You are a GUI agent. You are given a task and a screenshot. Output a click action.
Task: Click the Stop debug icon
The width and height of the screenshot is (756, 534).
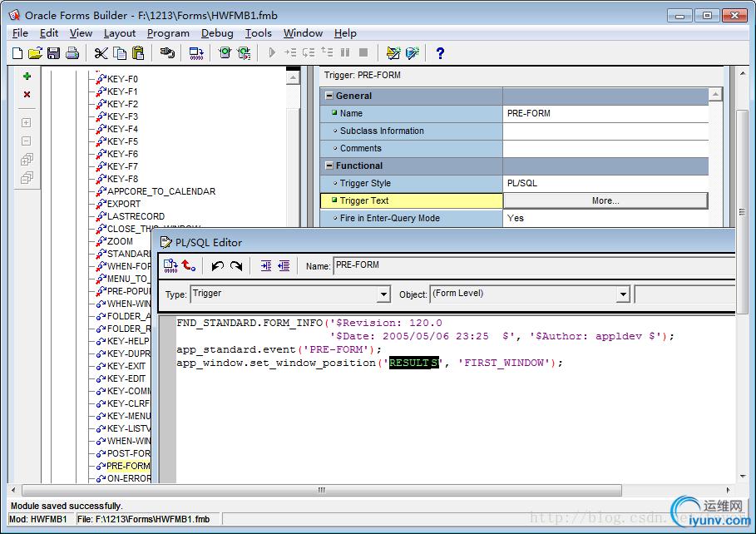pos(363,52)
